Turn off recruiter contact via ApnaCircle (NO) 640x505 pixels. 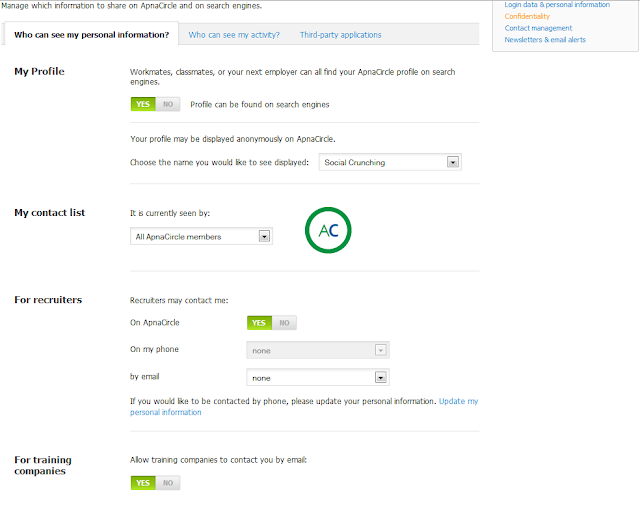[284, 323]
